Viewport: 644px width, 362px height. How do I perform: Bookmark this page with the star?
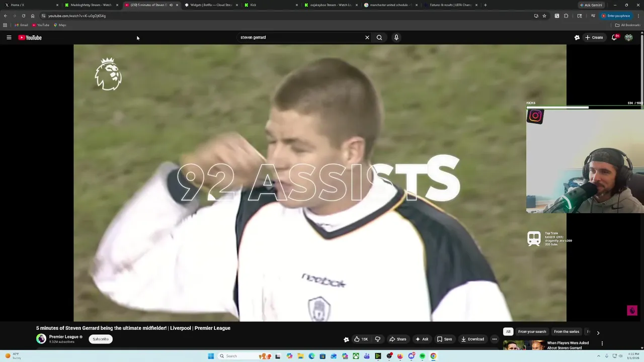point(544,16)
